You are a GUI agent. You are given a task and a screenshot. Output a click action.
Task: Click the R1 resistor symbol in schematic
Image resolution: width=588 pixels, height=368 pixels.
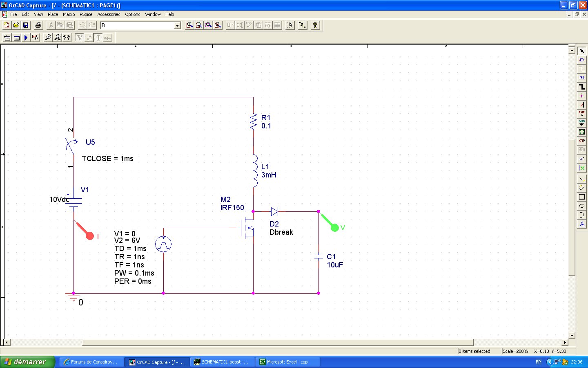(x=253, y=121)
